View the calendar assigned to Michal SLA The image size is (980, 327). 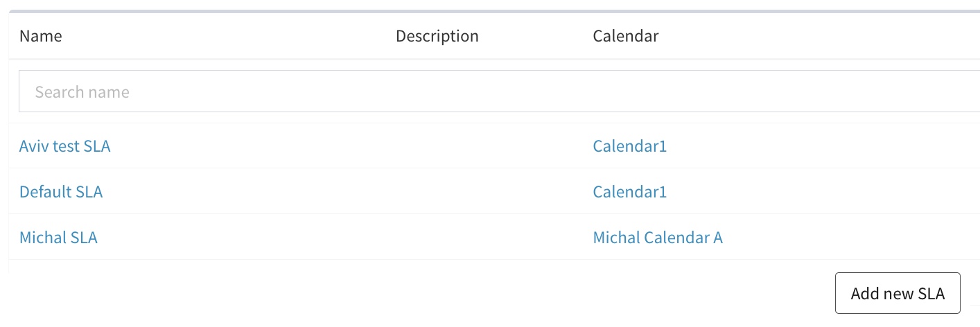tap(658, 238)
